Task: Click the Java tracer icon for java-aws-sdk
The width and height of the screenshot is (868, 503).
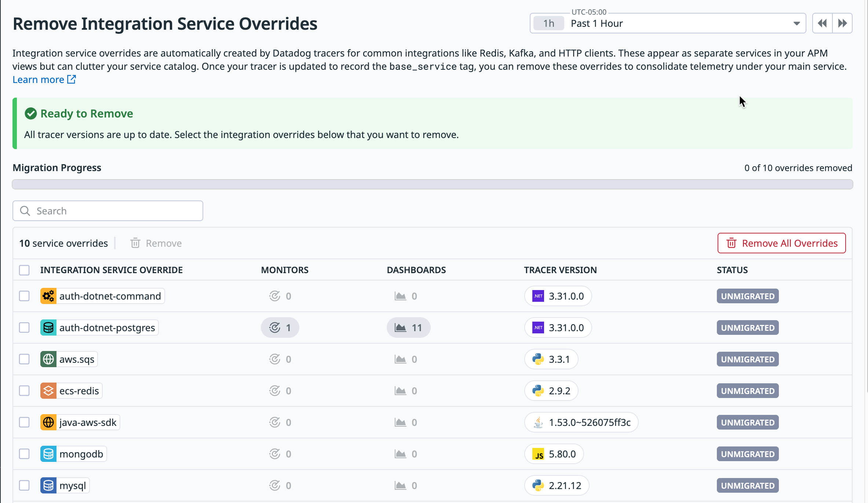Action: 538,422
